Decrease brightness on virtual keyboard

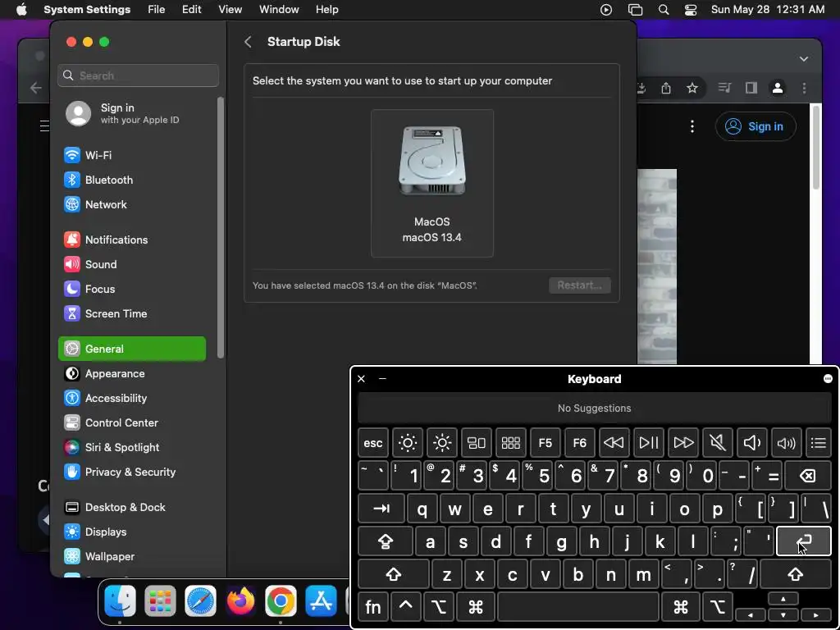click(407, 443)
